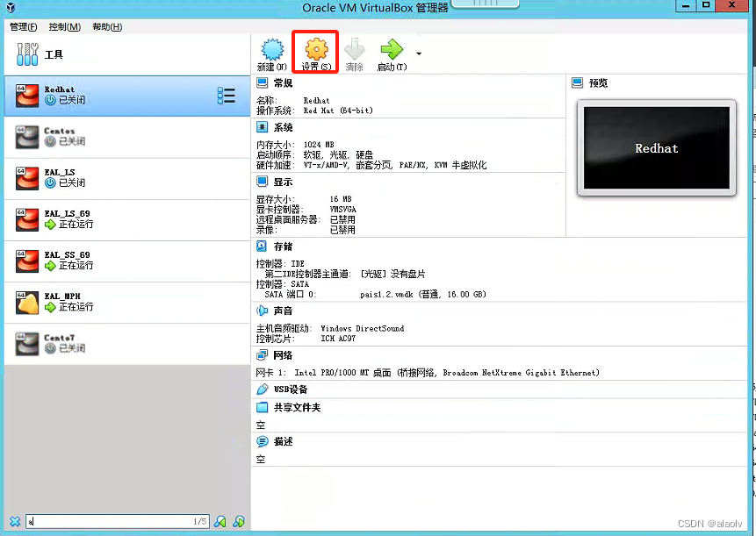Click the Preview (预览) panel icon
Viewport: 756px width, 536px height.
pyautogui.click(x=578, y=82)
